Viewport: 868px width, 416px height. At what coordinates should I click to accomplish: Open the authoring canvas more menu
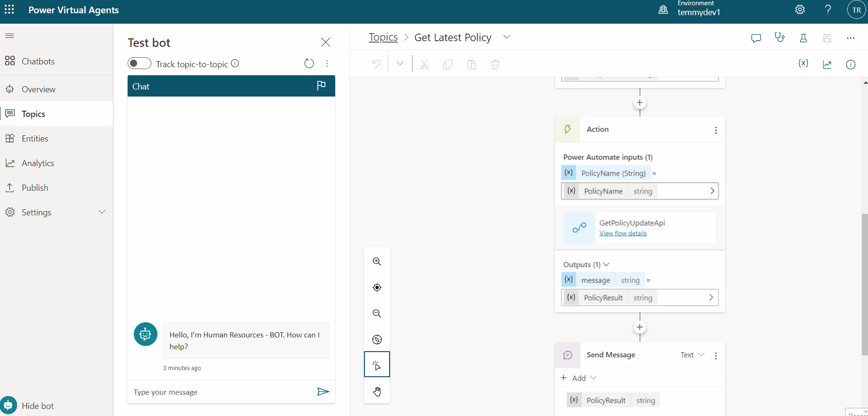[x=851, y=38]
